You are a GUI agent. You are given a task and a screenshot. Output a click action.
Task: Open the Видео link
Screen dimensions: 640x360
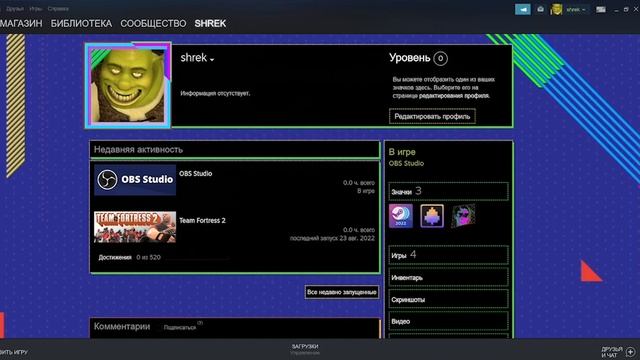point(448,321)
